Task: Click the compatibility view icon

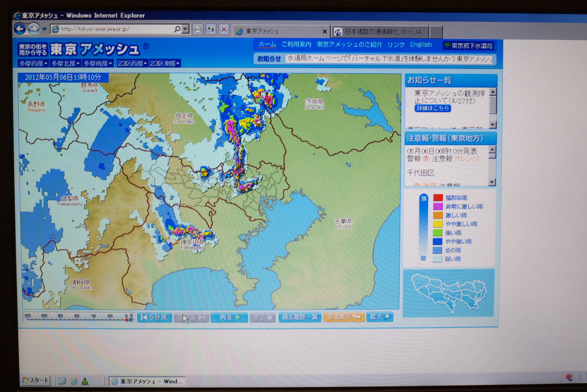Action: (198, 29)
